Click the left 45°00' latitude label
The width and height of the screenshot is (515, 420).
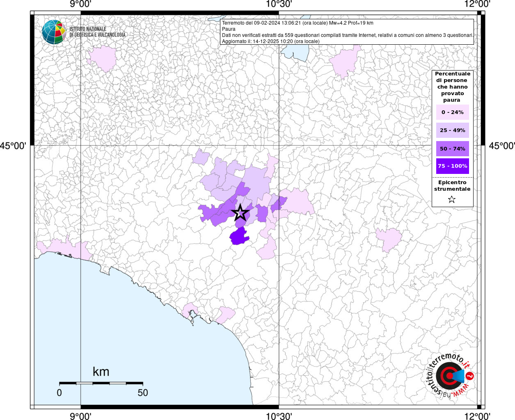tap(13, 146)
